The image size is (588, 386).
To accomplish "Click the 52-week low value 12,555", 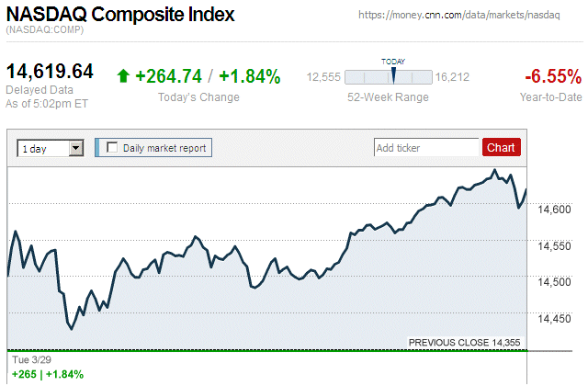I will click(323, 77).
